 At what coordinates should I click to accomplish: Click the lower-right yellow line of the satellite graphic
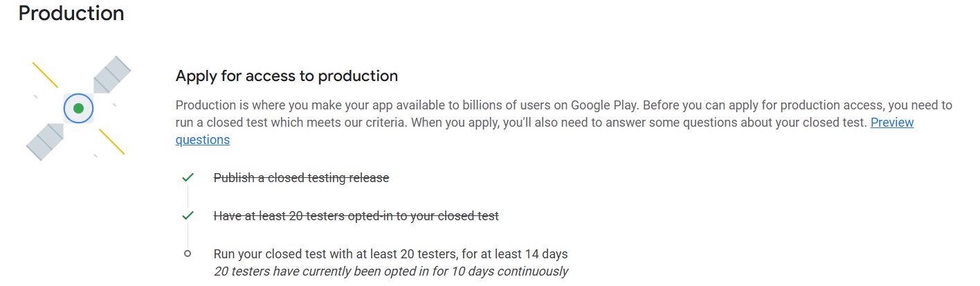click(x=111, y=141)
